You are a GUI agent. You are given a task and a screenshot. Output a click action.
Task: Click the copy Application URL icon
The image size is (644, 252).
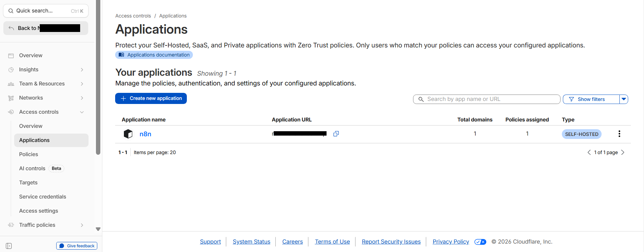(x=336, y=134)
